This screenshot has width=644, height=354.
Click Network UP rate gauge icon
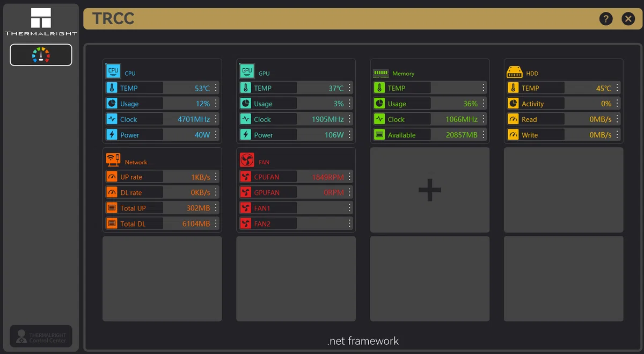pyautogui.click(x=112, y=176)
